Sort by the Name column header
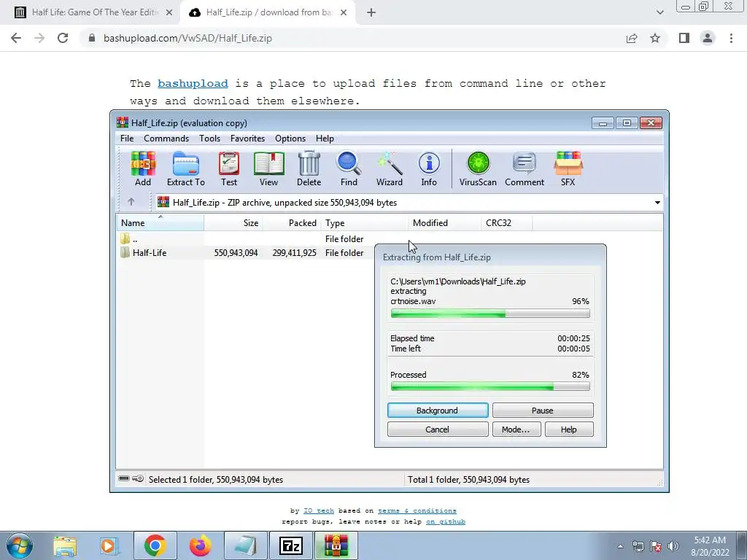Screen dimensions: 747x560 pyautogui.click(x=160, y=222)
